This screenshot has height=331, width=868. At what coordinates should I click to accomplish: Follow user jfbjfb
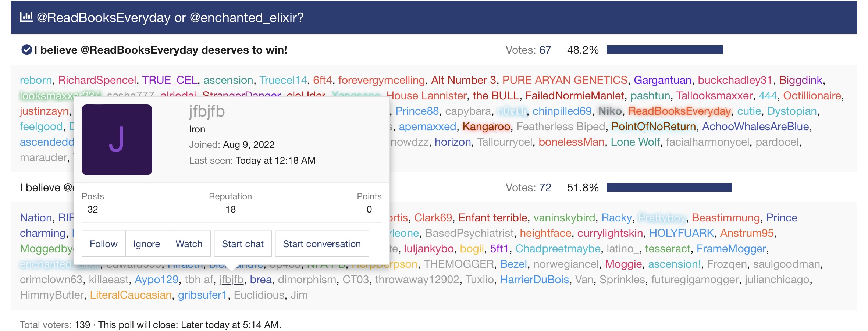point(104,244)
